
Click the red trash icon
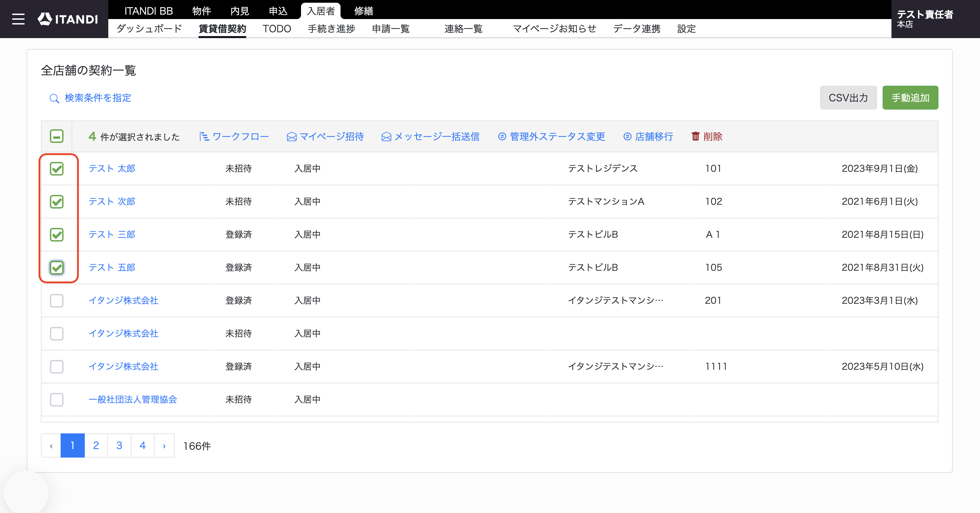[x=695, y=136]
